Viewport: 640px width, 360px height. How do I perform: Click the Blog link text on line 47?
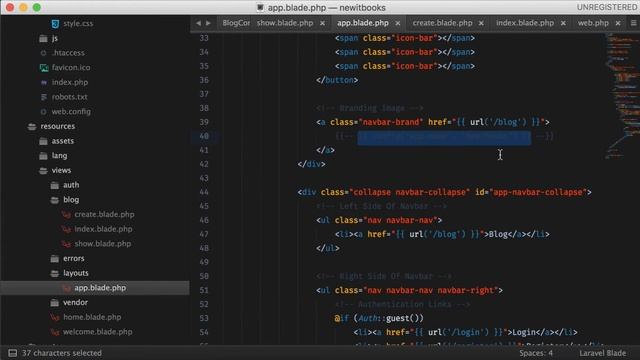(498, 234)
